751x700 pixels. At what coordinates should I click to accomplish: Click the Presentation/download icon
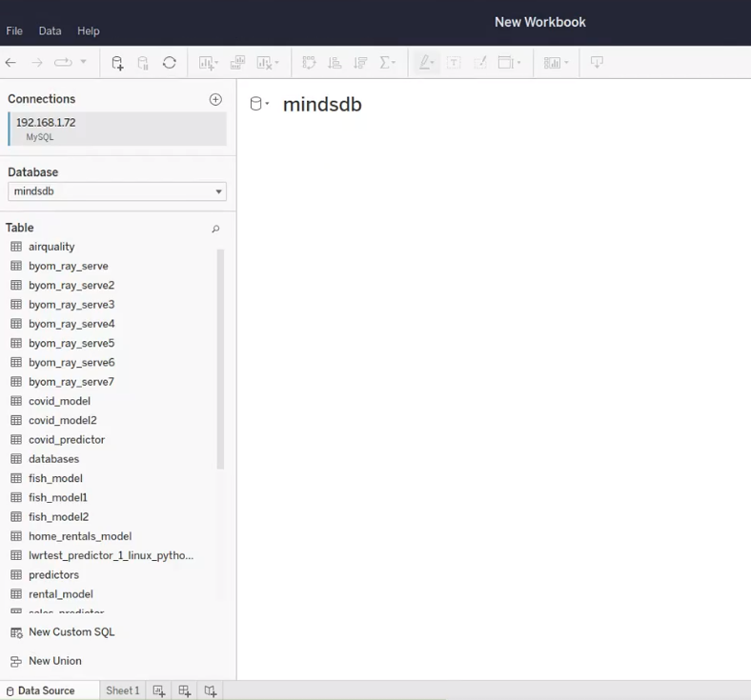597,62
